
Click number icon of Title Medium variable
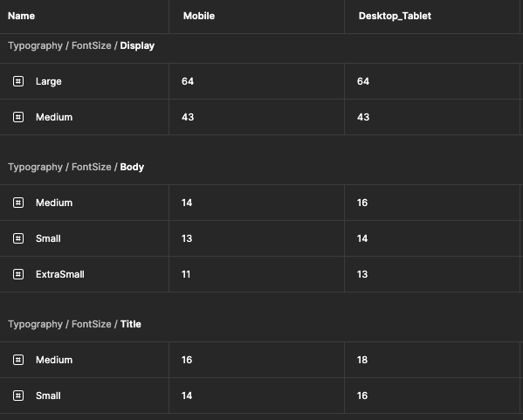click(18, 360)
